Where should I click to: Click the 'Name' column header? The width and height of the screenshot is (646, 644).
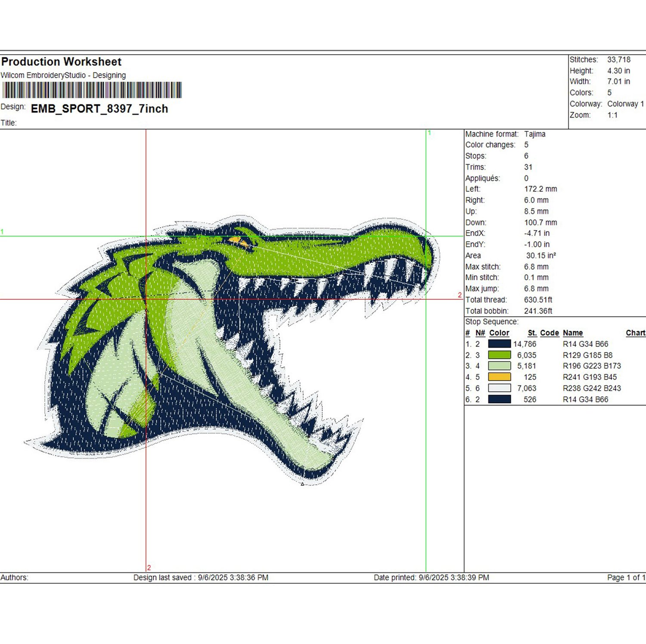coord(573,333)
